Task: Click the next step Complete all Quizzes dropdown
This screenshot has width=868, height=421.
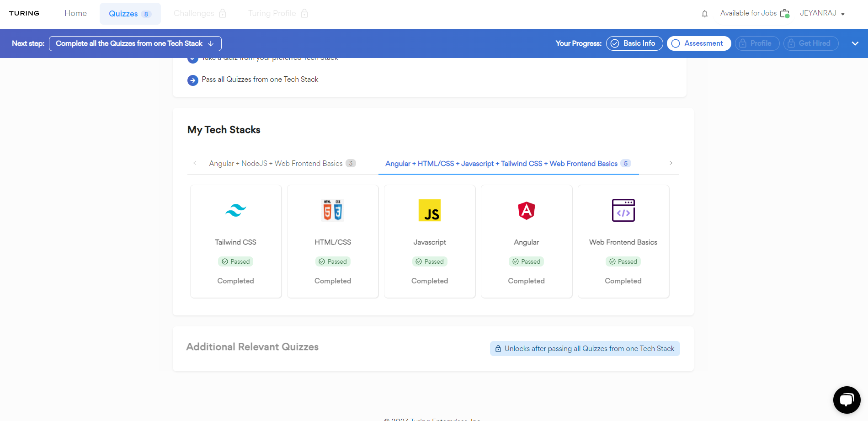Action: click(135, 43)
